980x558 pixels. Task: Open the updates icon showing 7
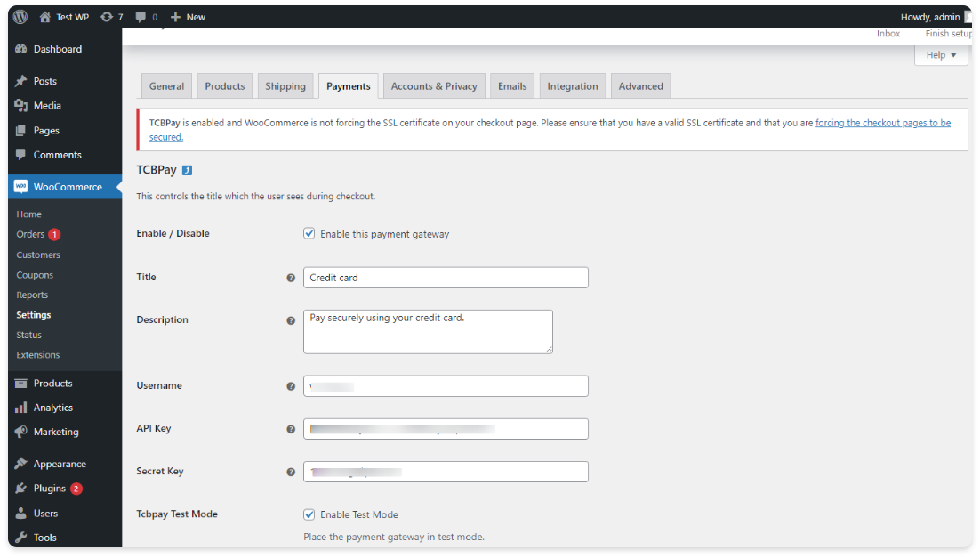pos(107,17)
